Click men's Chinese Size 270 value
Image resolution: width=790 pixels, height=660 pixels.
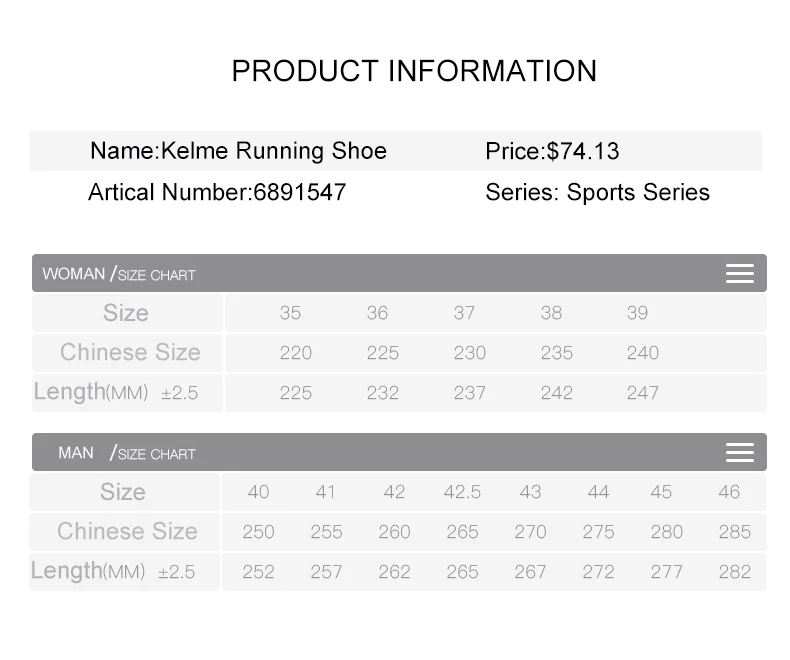(x=530, y=532)
